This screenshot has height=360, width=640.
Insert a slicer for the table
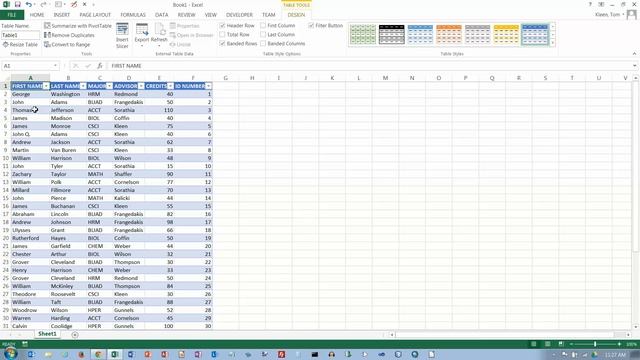(122, 36)
